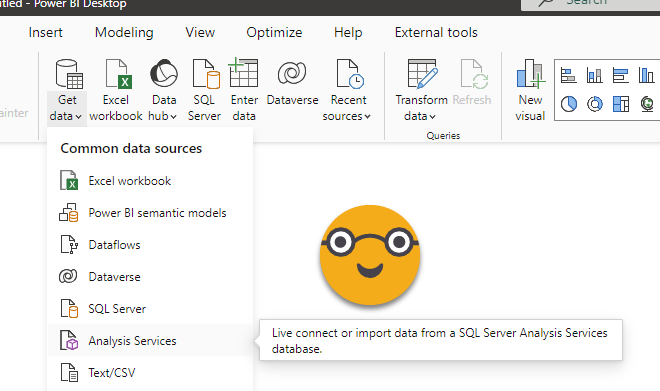
Task: Select clustered bar chart visual icon
Action: pyautogui.click(x=620, y=76)
